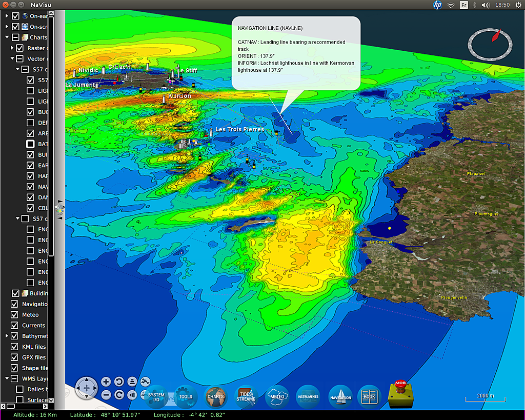Uncheck the On-earth layers checkbox

(15, 16)
